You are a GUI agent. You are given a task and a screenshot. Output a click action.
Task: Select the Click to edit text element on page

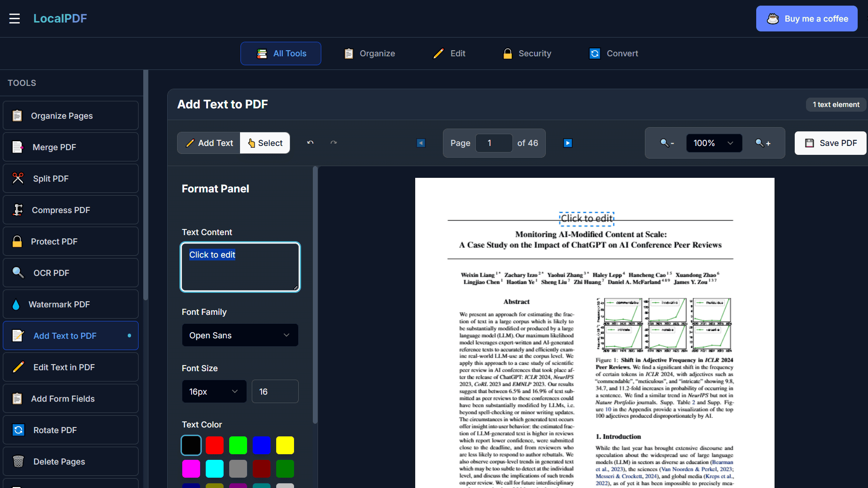[587, 219]
